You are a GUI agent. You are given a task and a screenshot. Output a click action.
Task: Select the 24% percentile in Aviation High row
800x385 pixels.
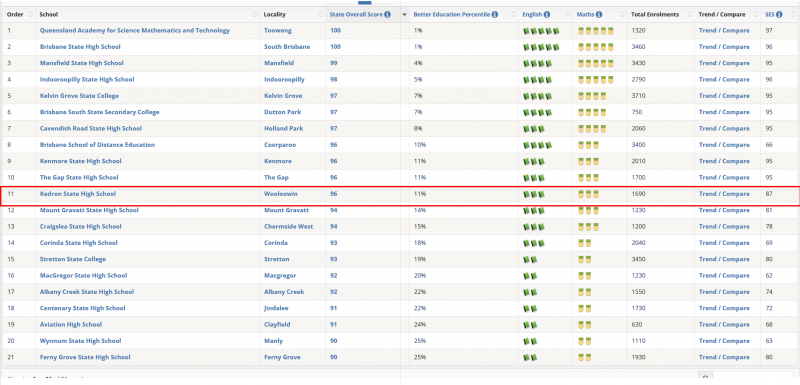point(420,324)
